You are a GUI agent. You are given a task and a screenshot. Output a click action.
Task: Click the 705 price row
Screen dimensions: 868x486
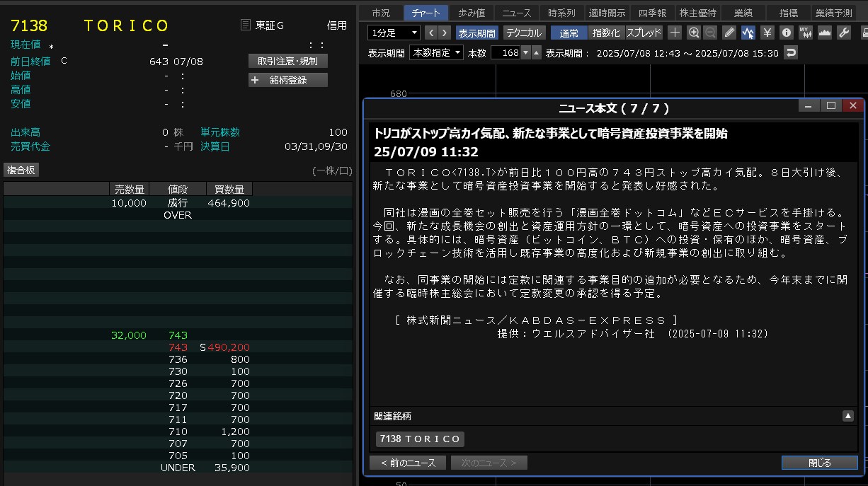coord(178,456)
